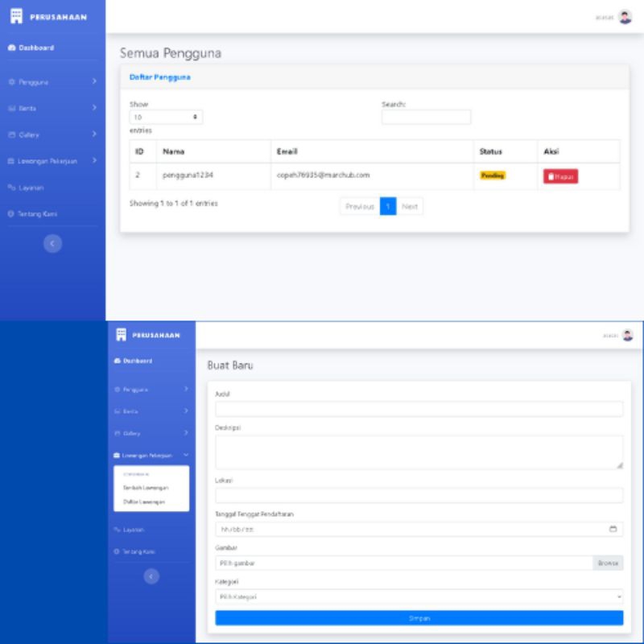
Task: Sort table by the Status column header
Action: click(x=506, y=151)
